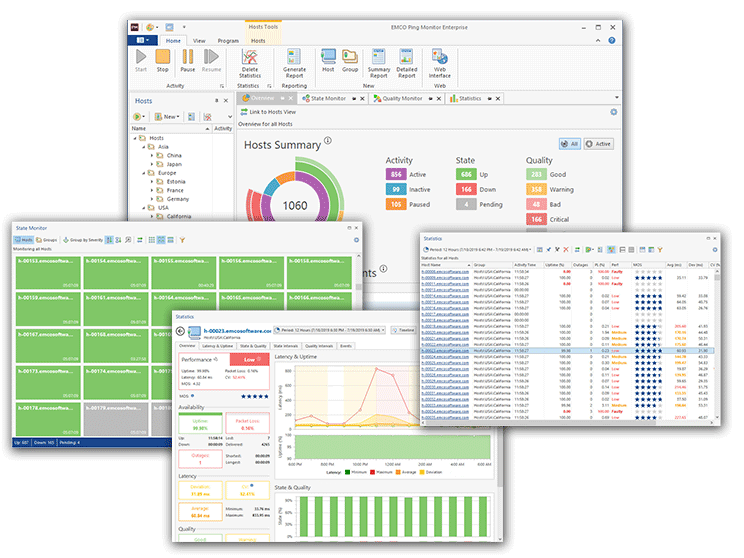Collapse the Asia group in Hosts tree
Screen dimensions: 744x558
pyautogui.click(x=144, y=147)
